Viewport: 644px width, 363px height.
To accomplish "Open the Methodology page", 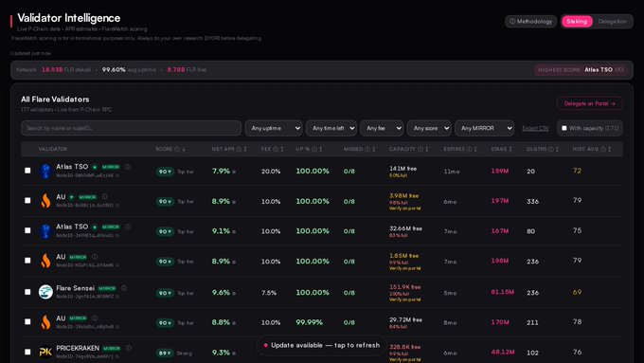I will [531, 22].
